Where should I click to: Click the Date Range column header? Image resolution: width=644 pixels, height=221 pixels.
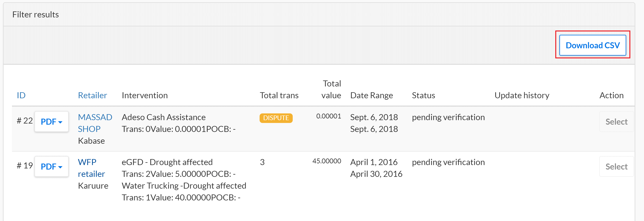click(372, 95)
